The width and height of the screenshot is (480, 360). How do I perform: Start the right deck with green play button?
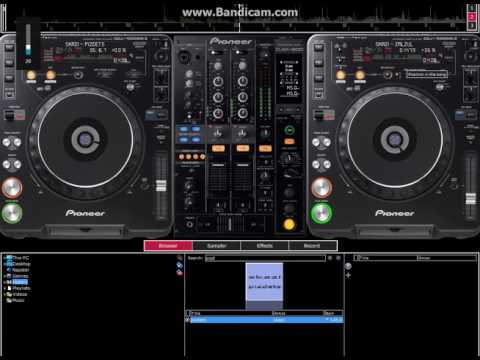coord(322,213)
